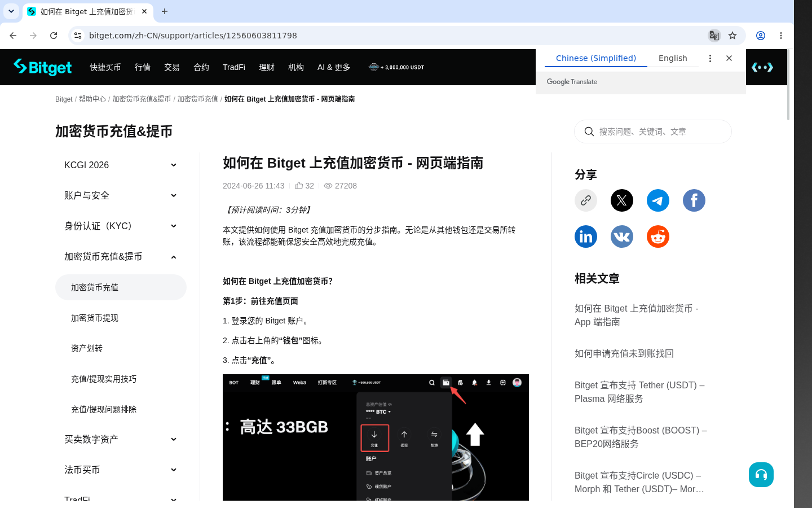
Task: Go back to previous page
Action: pyautogui.click(x=13, y=36)
